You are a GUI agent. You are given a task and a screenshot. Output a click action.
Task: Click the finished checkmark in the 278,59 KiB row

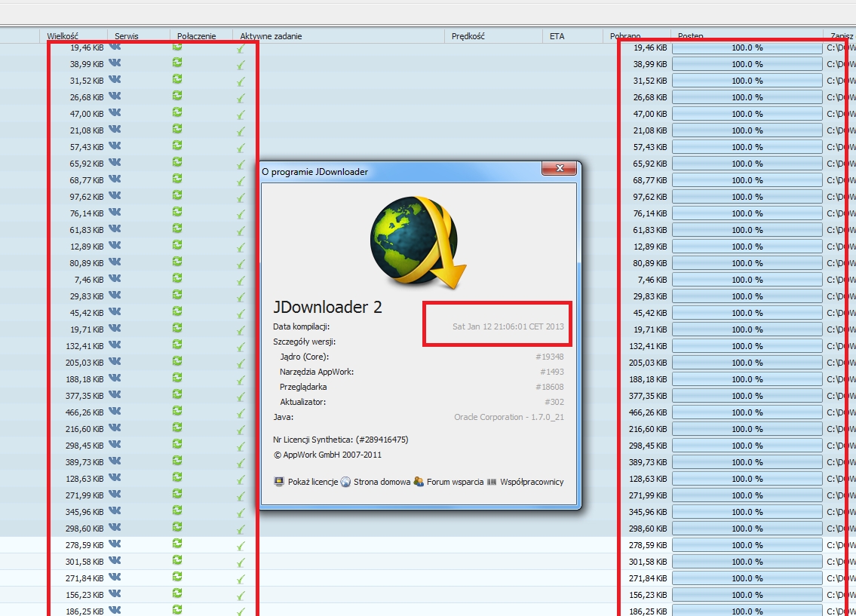pos(241,546)
